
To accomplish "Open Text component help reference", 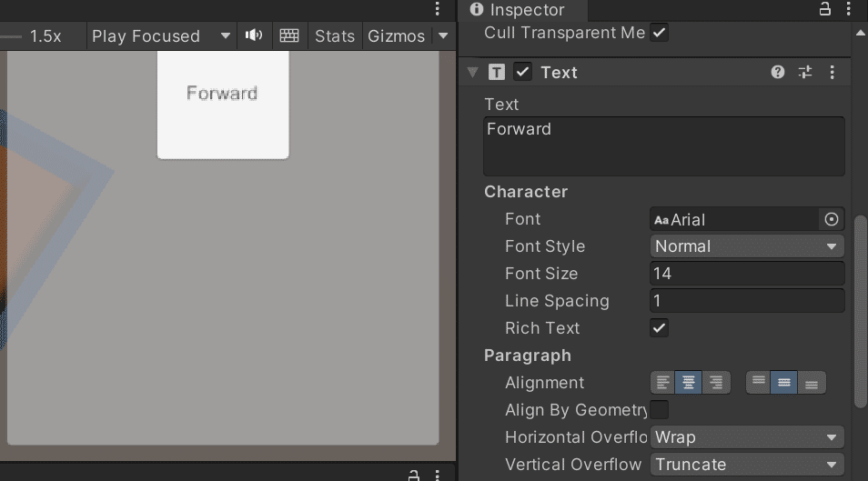I will tap(778, 73).
